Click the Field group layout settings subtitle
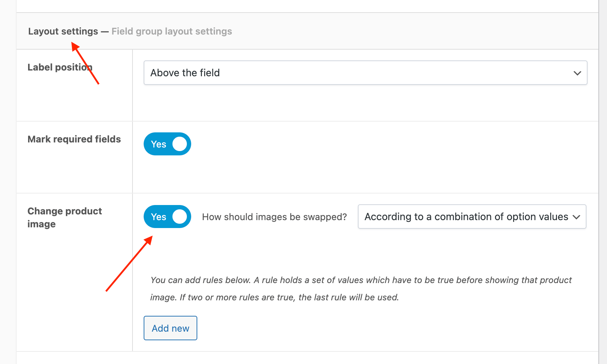Screen dimensions: 607x364 pos(172,31)
